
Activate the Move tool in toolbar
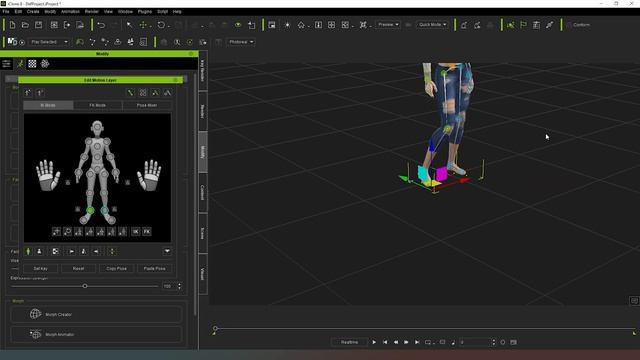143,25
